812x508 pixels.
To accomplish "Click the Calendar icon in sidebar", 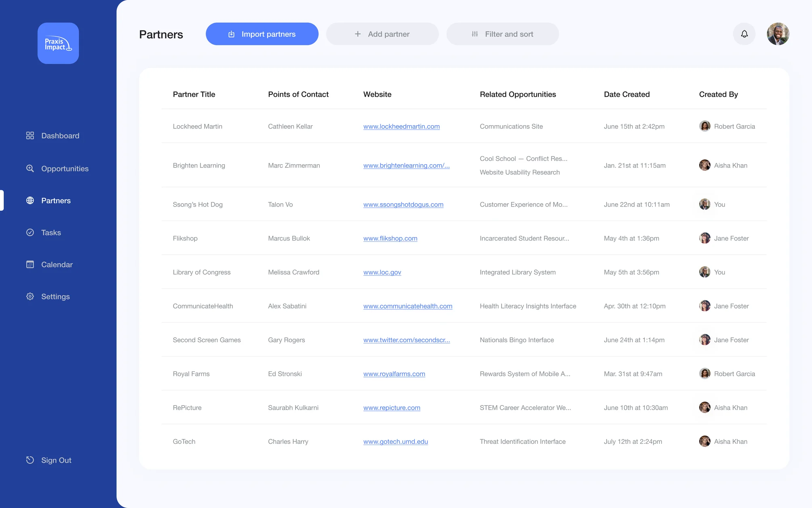I will point(30,265).
